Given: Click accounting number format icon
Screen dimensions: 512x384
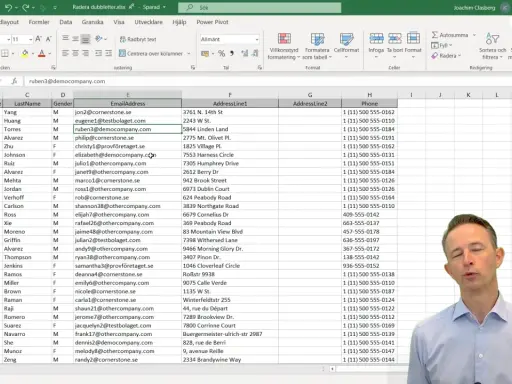Looking at the screenshot, I should click(x=205, y=53).
